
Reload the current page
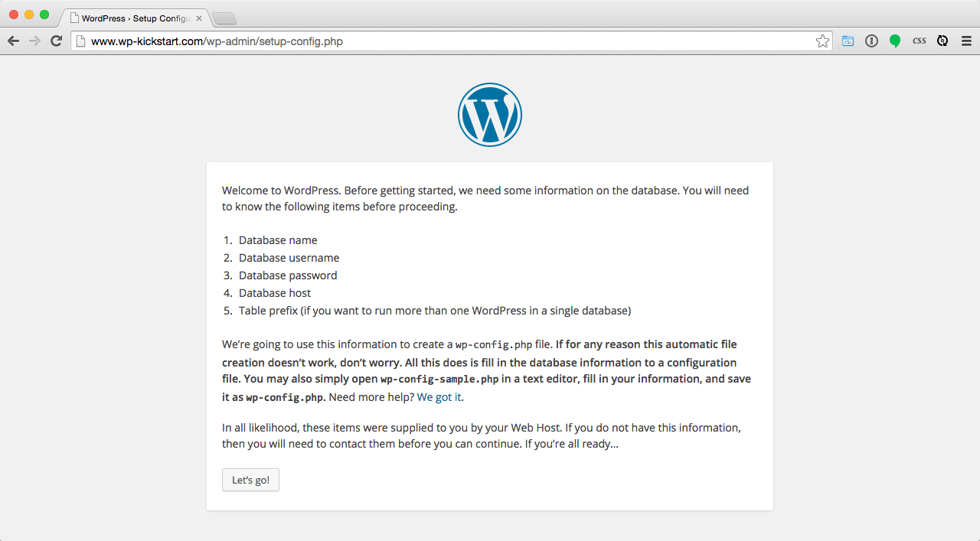pyautogui.click(x=56, y=41)
